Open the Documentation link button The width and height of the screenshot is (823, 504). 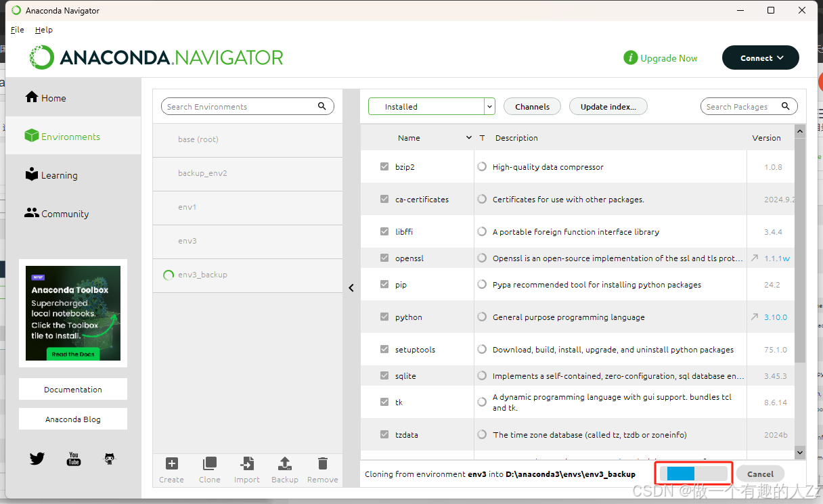tap(73, 389)
